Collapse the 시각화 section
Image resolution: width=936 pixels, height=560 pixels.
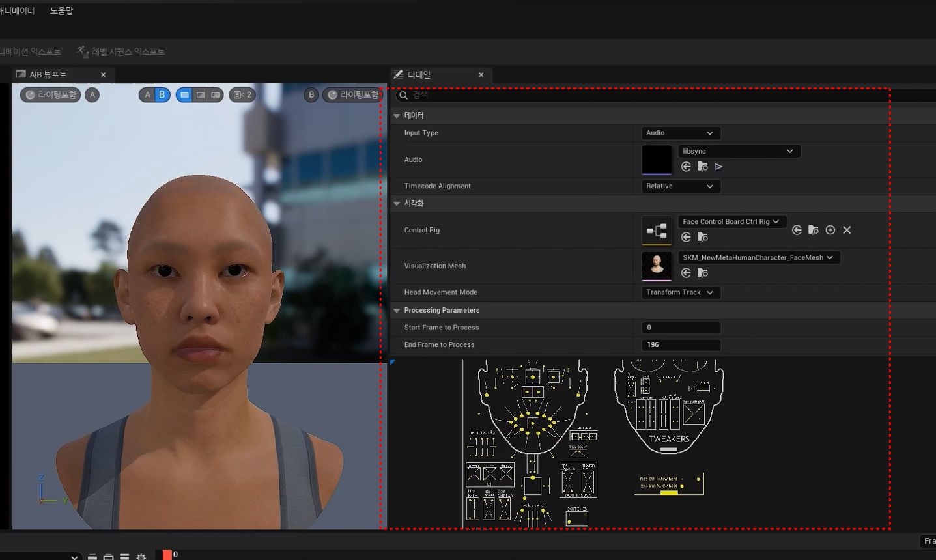point(397,204)
